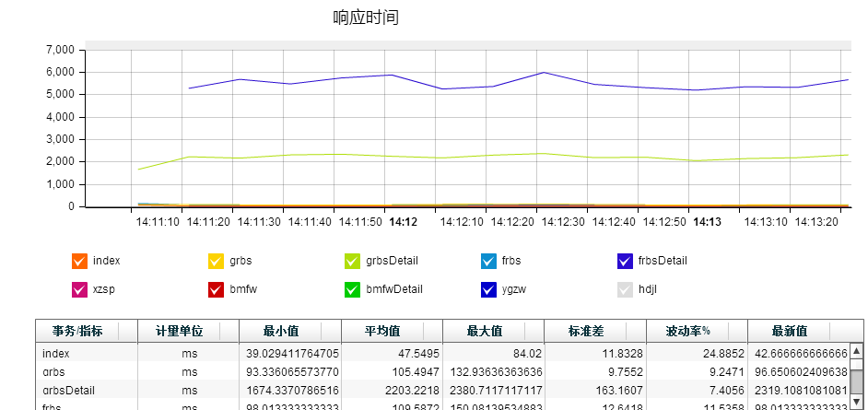Enable the greyed hdjl legend checkbox
Image resolution: width=868 pixels, height=410 pixels.
[625, 290]
